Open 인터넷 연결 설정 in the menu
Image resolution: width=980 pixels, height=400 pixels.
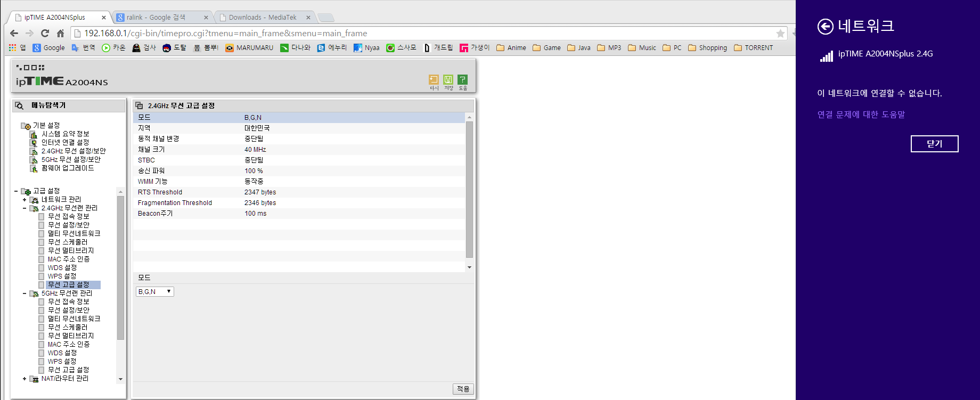[x=66, y=143]
